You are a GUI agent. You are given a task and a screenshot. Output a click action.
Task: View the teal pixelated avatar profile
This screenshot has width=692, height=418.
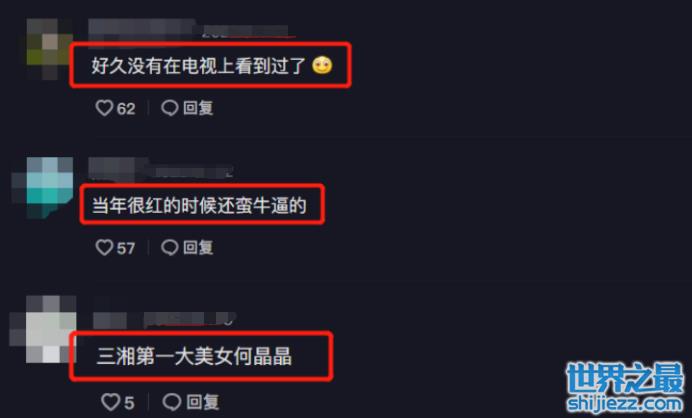(43, 187)
